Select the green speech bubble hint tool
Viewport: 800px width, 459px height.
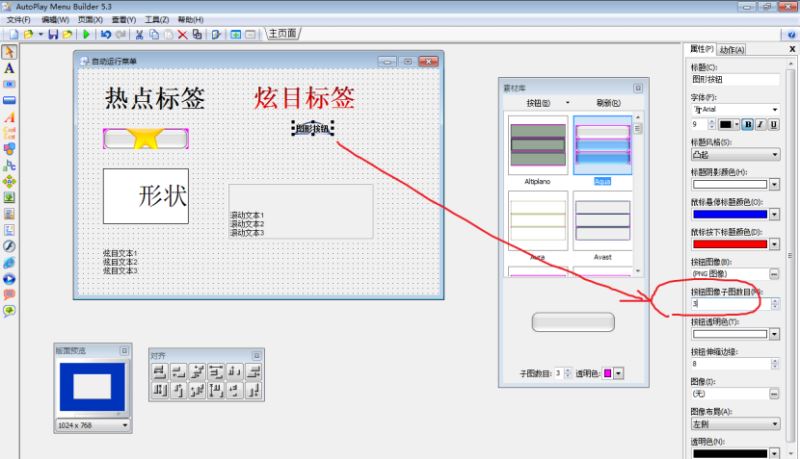point(9,311)
